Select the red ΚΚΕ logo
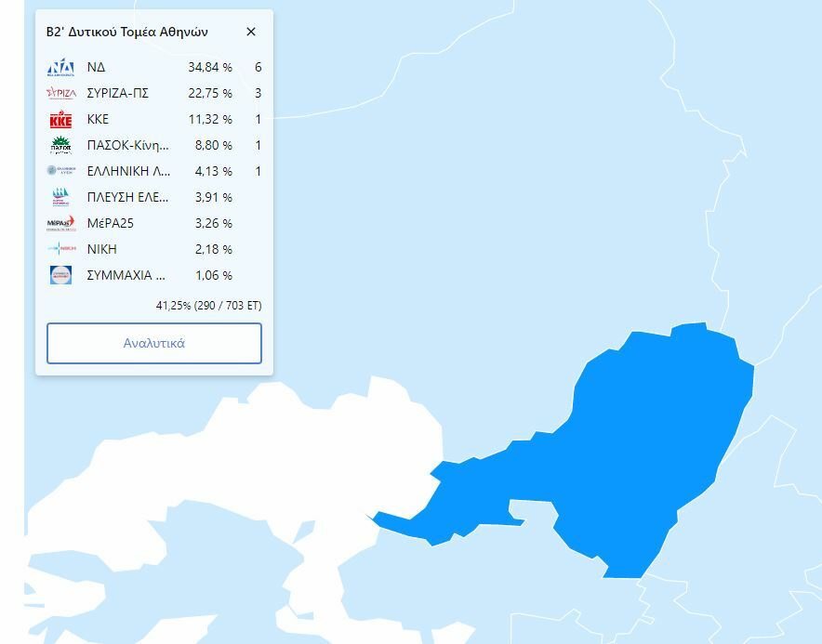This screenshot has height=644, width=822. (x=60, y=119)
